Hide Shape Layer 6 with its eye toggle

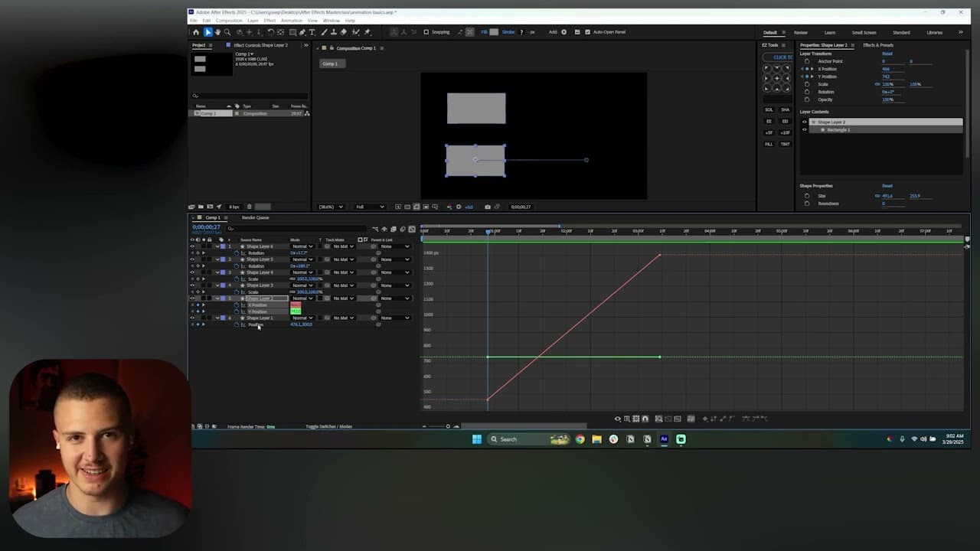point(192,246)
